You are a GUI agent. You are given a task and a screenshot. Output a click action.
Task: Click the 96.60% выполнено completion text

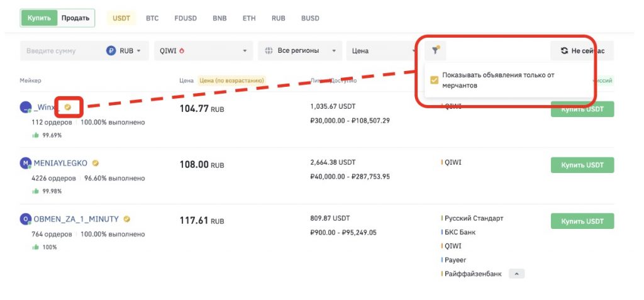click(114, 179)
